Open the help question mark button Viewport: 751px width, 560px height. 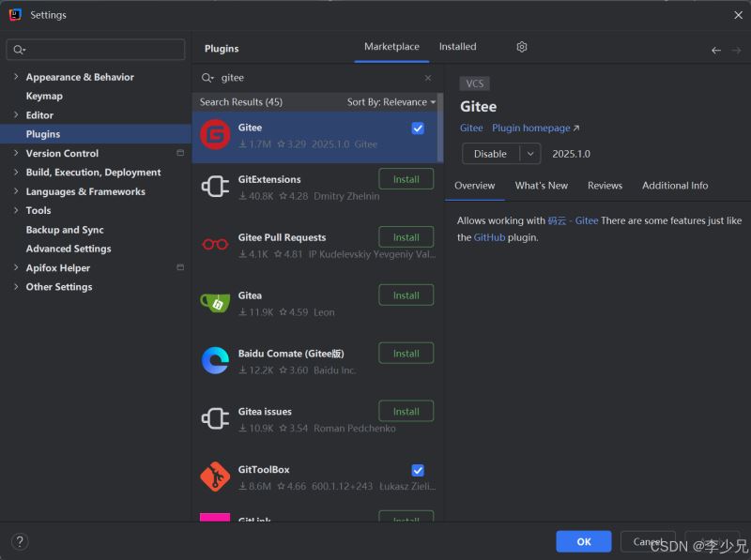pos(20,541)
